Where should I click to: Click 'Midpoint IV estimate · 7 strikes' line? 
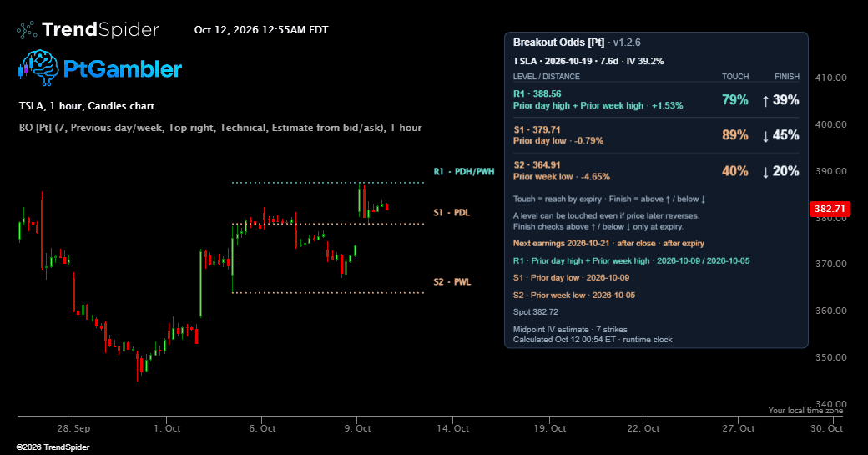tap(570, 329)
